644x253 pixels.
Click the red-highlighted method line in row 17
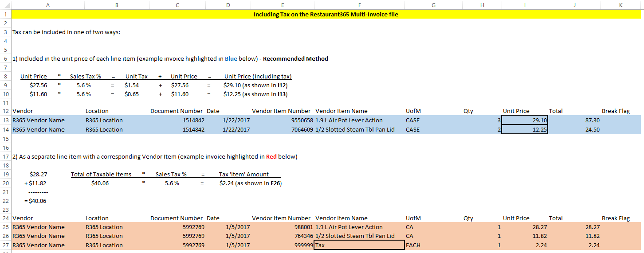[x=155, y=156]
